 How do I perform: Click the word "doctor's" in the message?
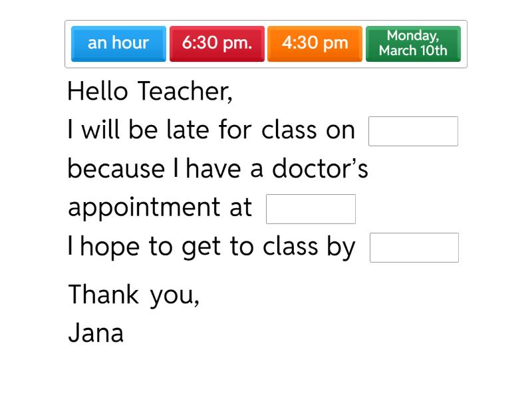320,169
